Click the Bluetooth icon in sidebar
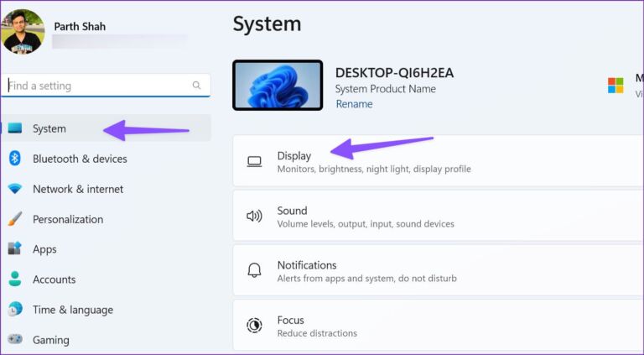644x355 pixels. (15, 158)
